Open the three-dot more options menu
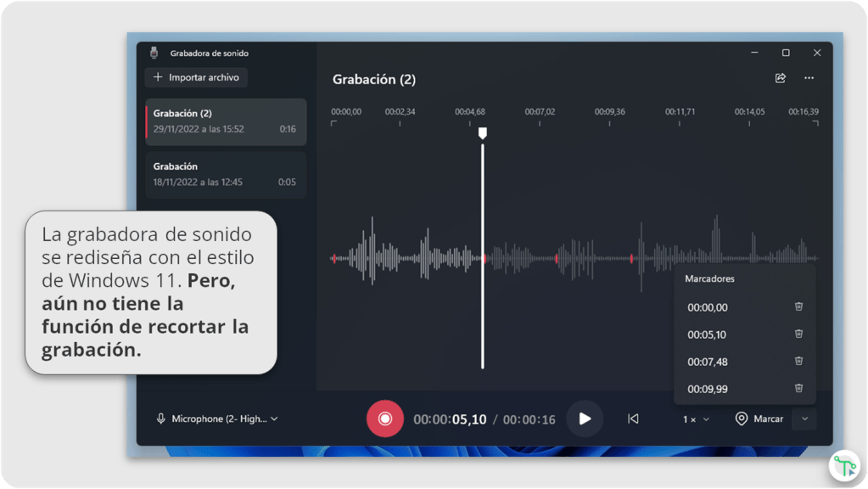 coord(809,78)
